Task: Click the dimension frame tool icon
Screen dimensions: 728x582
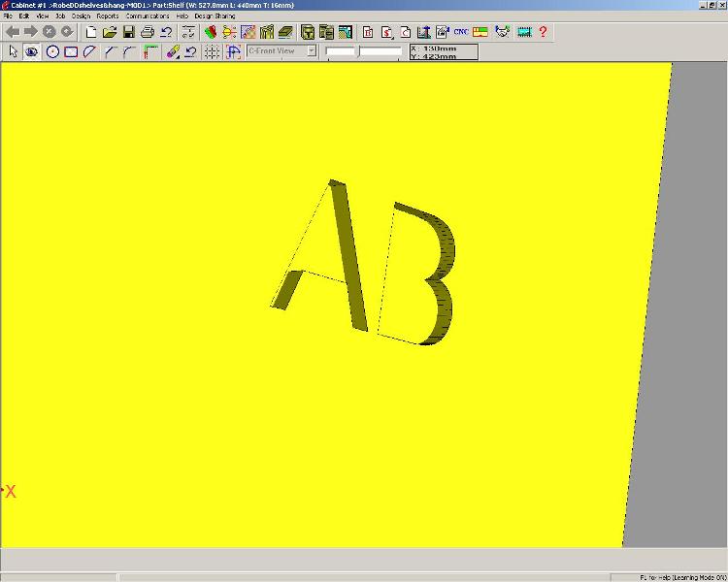Action: (233, 51)
